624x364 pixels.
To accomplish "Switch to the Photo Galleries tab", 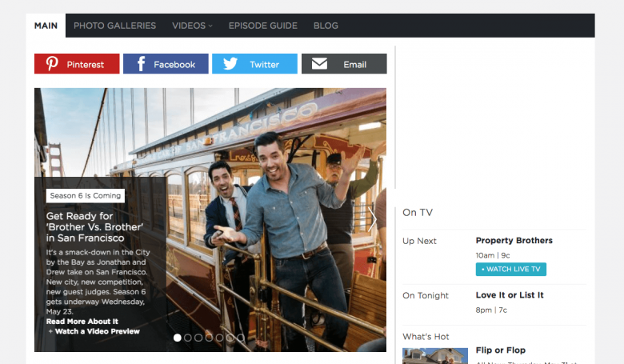I will click(x=114, y=26).
